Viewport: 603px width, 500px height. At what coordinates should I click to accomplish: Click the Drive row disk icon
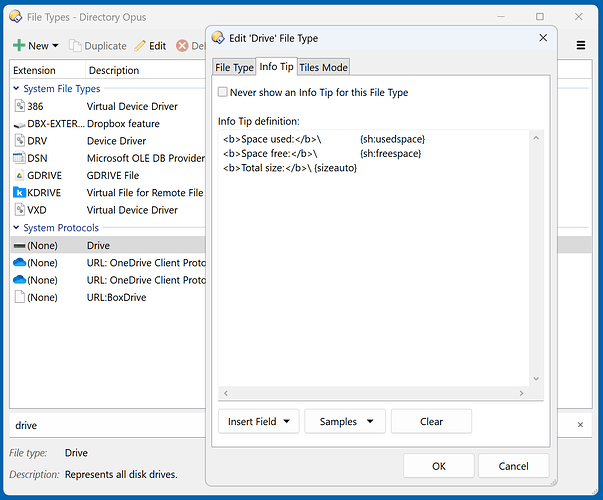19,245
